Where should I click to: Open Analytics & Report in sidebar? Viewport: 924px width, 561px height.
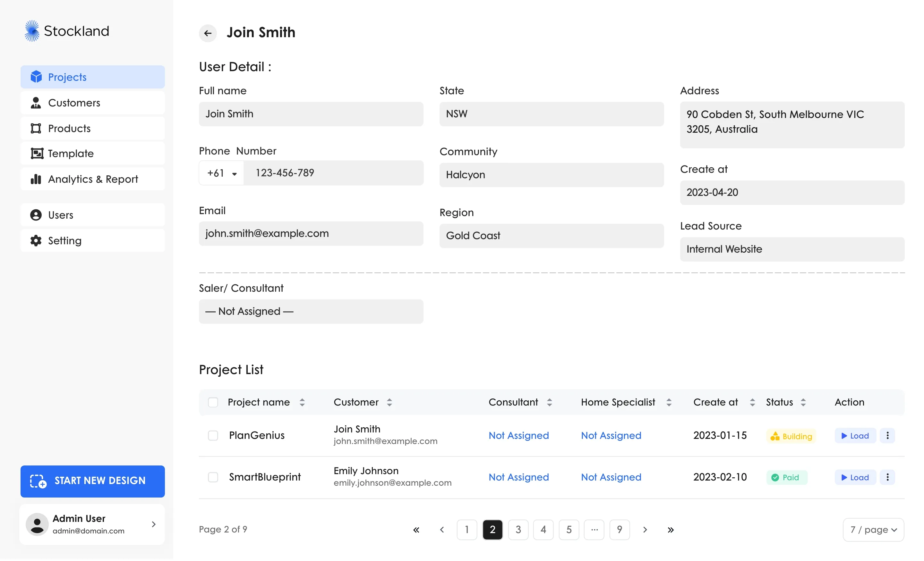click(93, 179)
